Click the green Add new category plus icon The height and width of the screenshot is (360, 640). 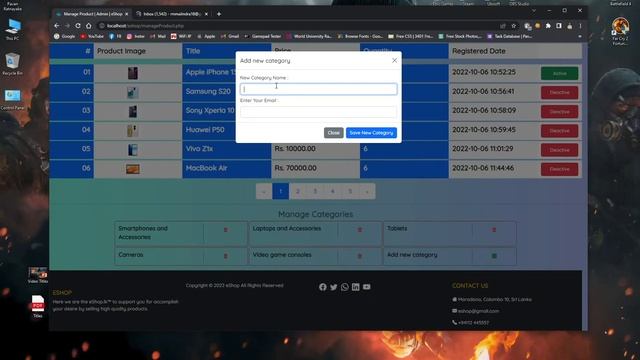click(x=494, y=256)
